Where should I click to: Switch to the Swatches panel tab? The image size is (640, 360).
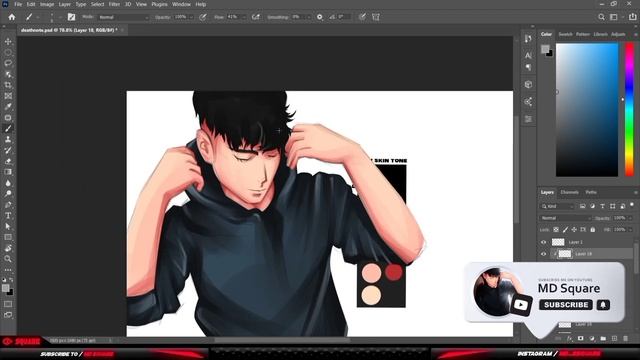coord(565,34)
